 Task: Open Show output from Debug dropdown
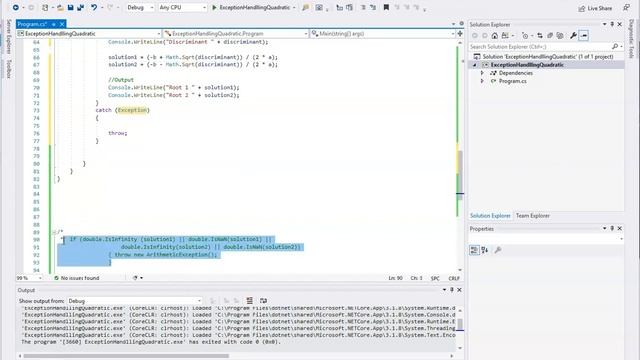pyautogui.click(x=135, y=301)
